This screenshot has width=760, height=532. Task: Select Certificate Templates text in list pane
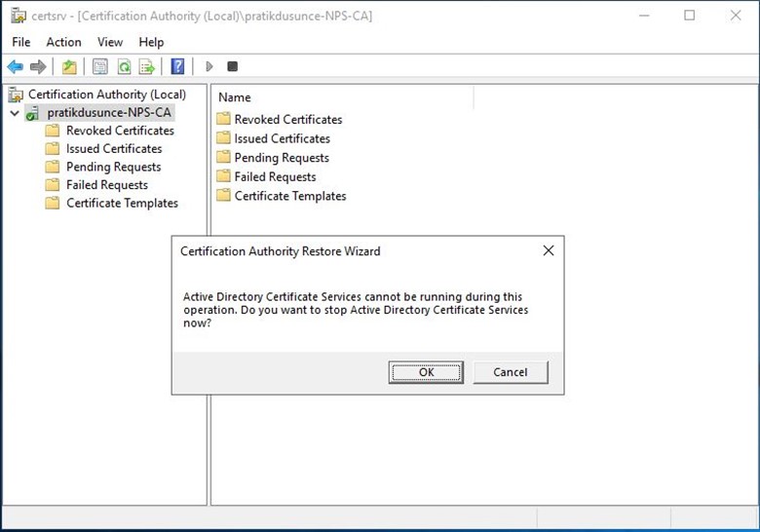(290, 196)
